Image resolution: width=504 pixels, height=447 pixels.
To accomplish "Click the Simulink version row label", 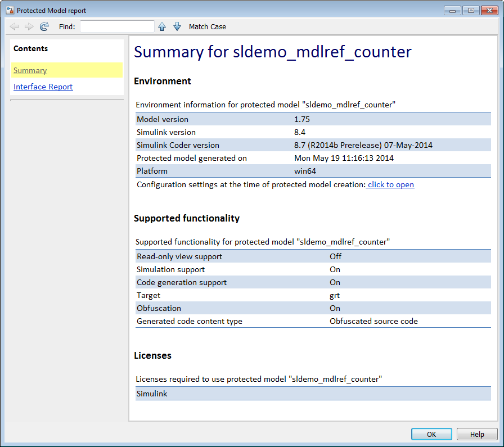I will 166,132.
